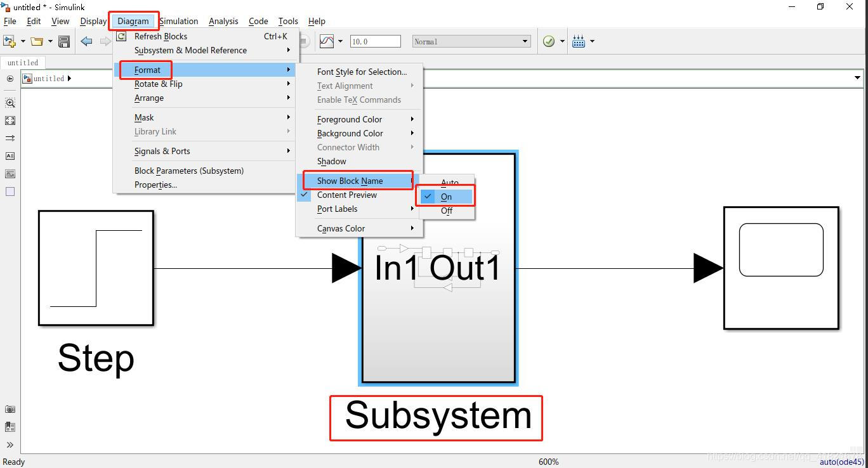Click the model icon in breadcrumb bar
868x468 pixels.
[x=27, y=79]
